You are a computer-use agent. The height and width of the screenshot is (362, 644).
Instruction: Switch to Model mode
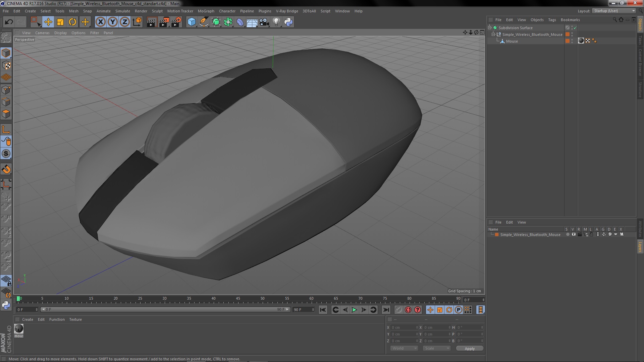point(6,53)
